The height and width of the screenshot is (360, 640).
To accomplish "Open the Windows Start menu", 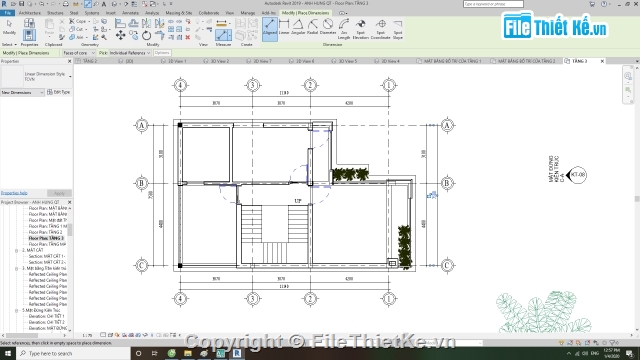I will tap(8, 353).
